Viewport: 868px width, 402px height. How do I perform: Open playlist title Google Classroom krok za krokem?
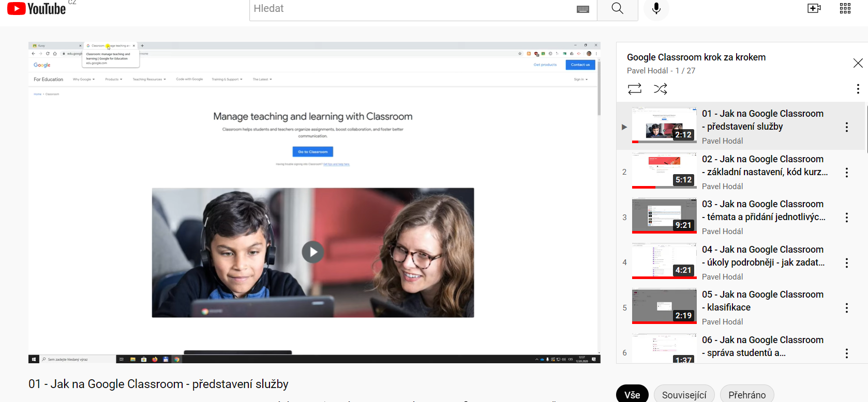point(696,57)
